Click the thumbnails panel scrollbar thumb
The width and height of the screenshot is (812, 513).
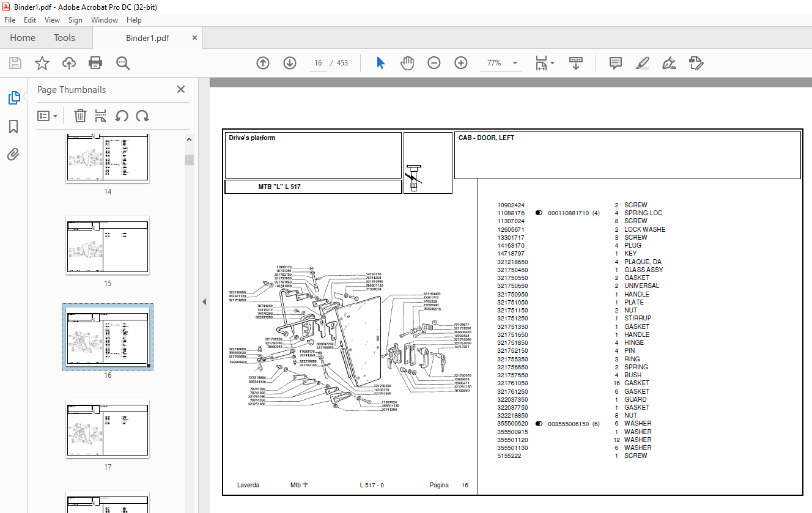190,160
